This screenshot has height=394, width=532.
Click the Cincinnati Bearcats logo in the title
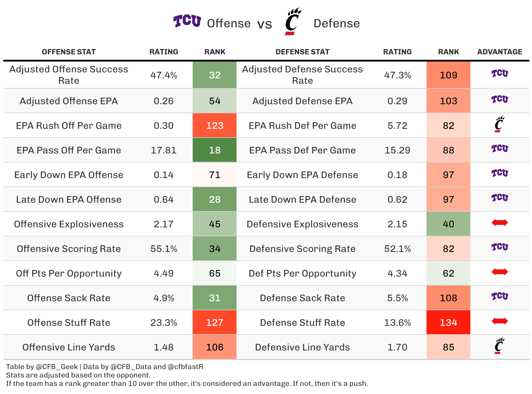(x=293, y=21)
